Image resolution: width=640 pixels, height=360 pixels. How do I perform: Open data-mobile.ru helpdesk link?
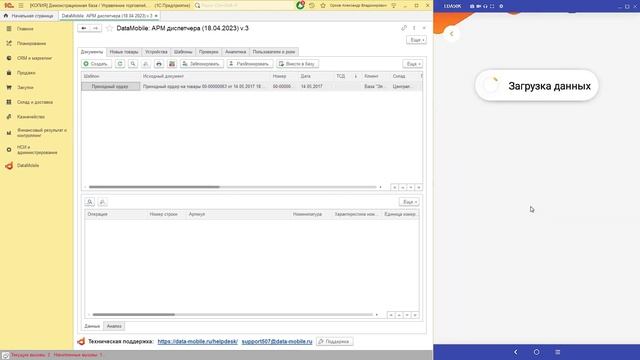click(x=198, y=342)
